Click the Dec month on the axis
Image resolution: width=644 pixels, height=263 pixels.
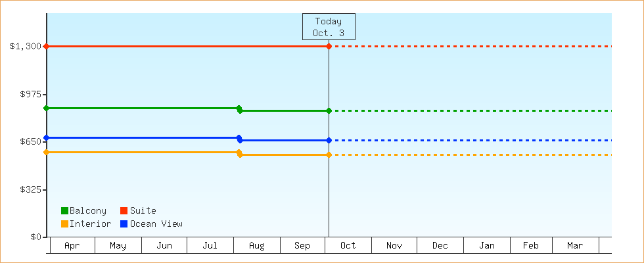(440, 246)
